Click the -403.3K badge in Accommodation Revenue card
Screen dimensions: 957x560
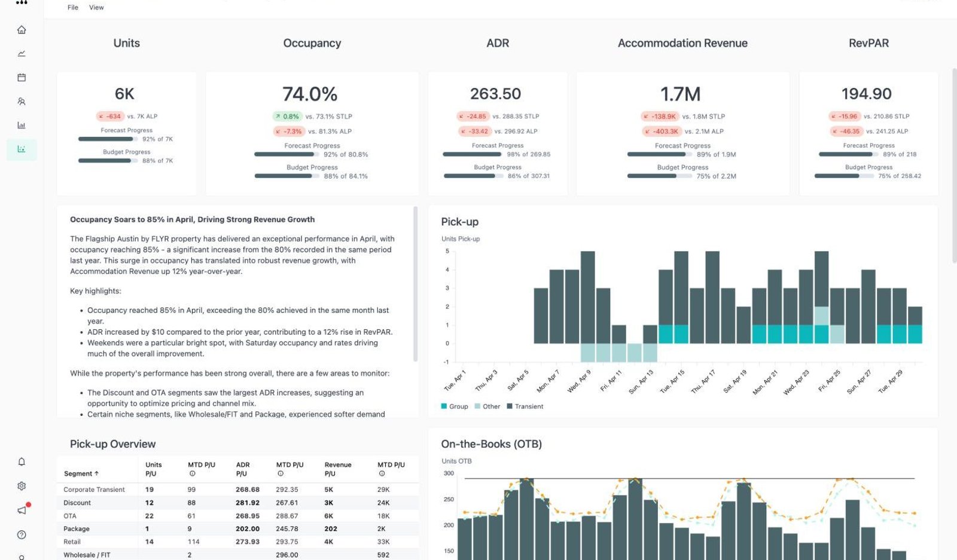coord(662,131)
